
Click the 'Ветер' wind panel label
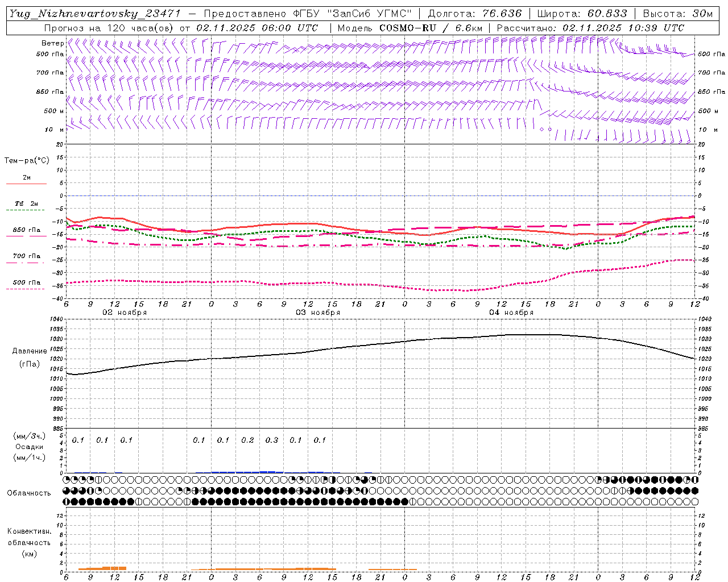pyautogui.click(x=52, y=43)
